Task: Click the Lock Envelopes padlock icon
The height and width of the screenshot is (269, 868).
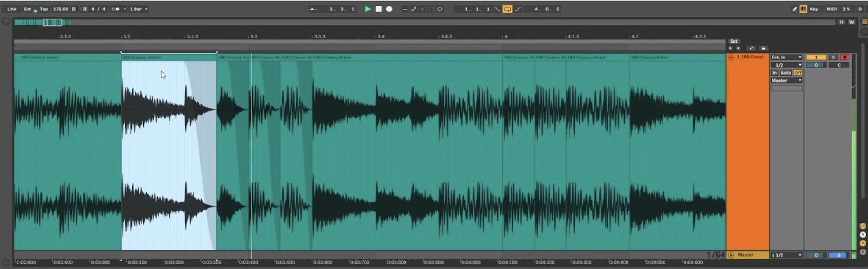Action: pos(763,48)
